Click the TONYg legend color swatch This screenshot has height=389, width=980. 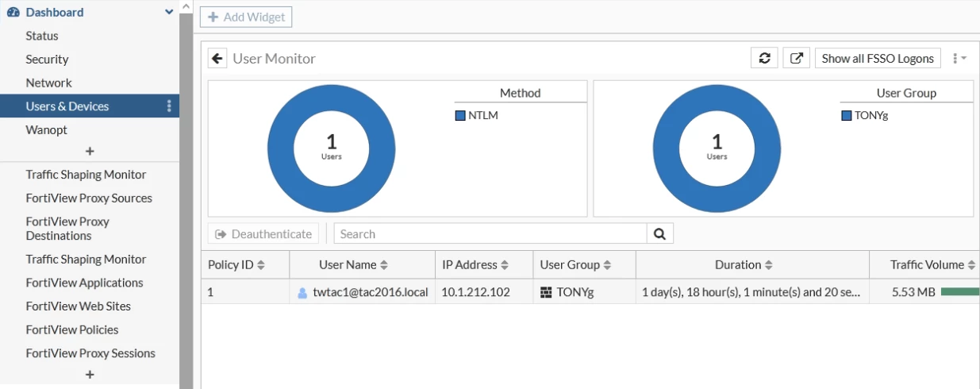[846, 116]
